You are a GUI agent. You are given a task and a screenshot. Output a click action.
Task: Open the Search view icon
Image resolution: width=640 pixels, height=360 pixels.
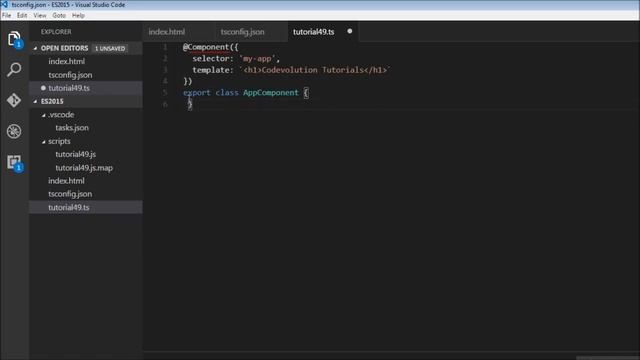(14, 70)
